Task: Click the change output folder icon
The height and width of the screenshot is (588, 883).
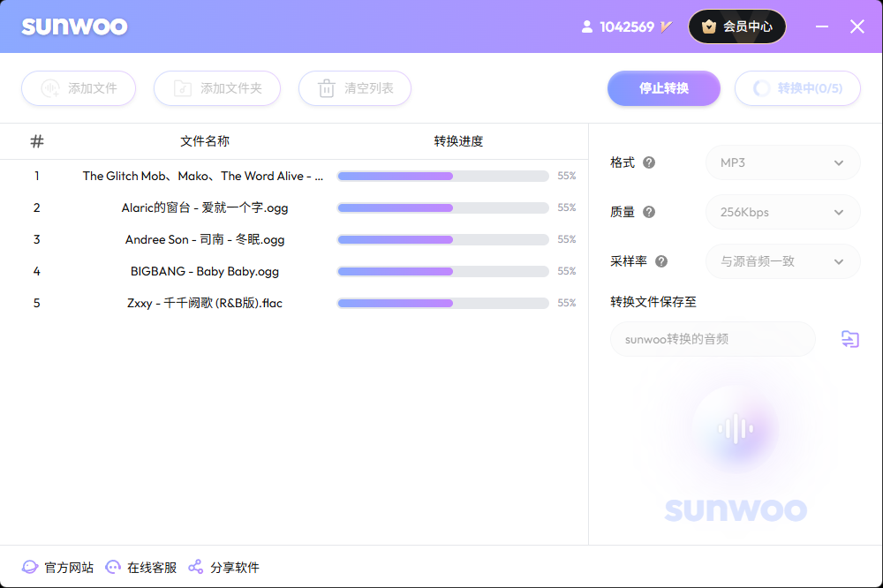Action: click(849, 339)
